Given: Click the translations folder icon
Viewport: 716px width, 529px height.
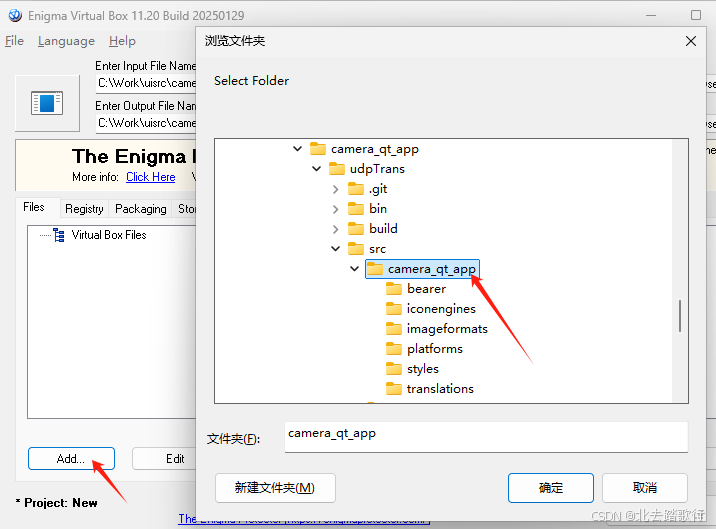Looking at the screenshot, I should tap(394, 388).
